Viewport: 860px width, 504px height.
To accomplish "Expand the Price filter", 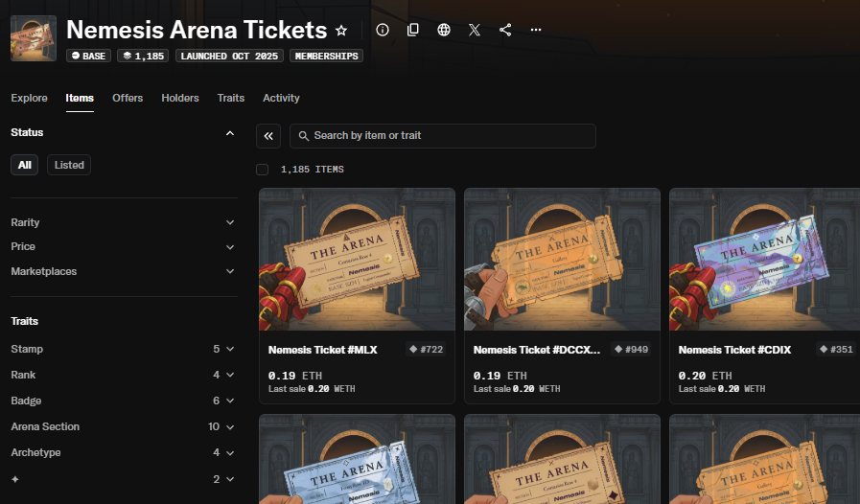I will tap(124, 247).
